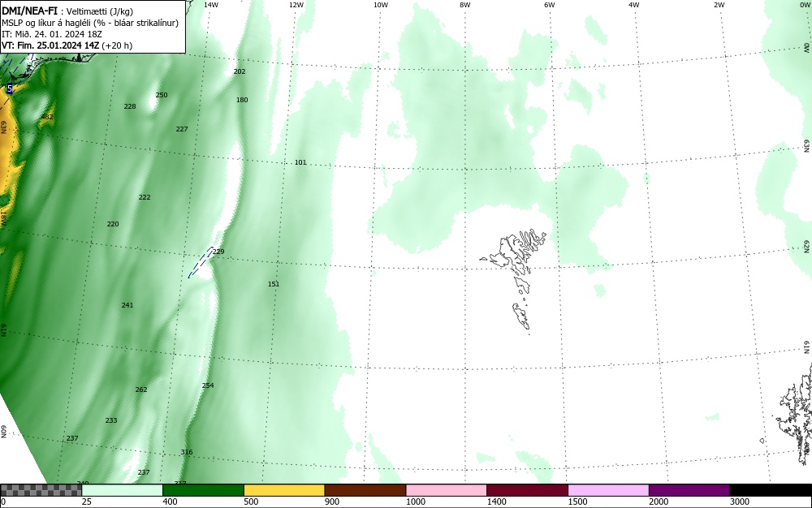Click the '2W' longitude label

click(719, 5)
